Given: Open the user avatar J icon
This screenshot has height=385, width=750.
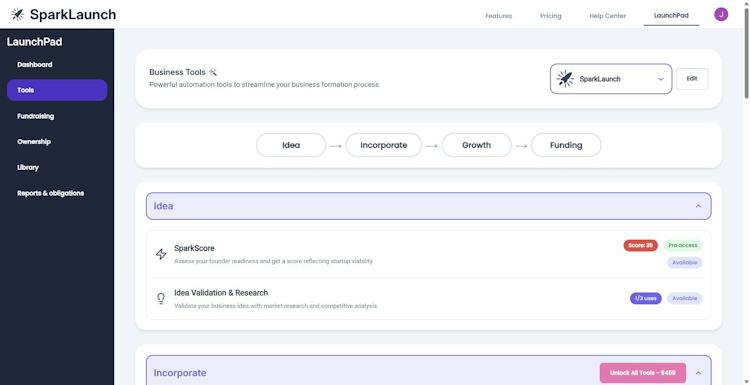Looking at the screenshot, I should click(x=721, y=14).
